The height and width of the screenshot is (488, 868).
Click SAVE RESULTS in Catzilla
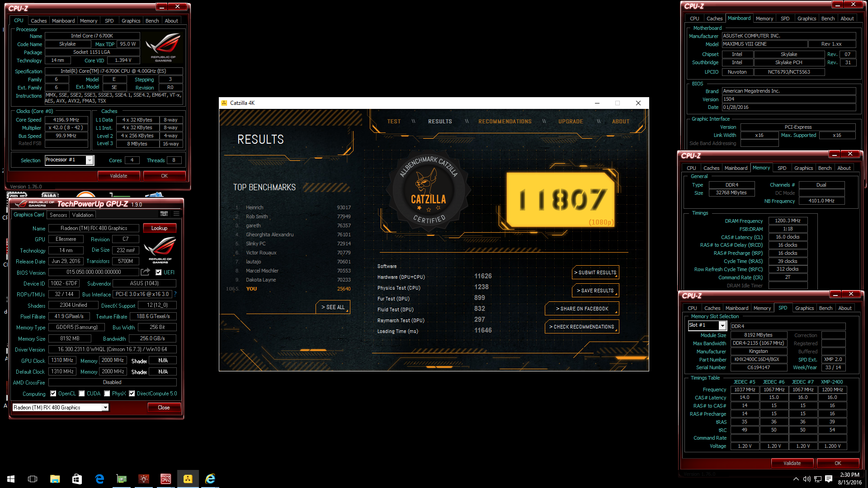click(595, 291)
